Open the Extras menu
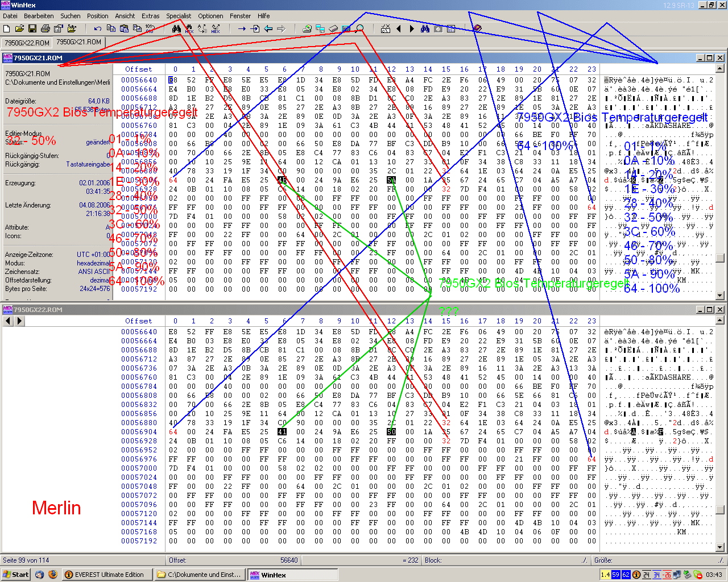Viewport: 728px width, 582px height. (151, 16)
